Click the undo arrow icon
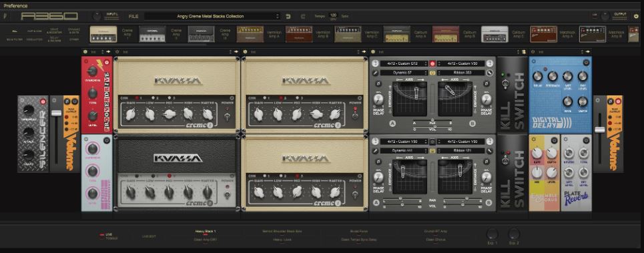This screenshot has width=644, height=253. click(288, 17)
